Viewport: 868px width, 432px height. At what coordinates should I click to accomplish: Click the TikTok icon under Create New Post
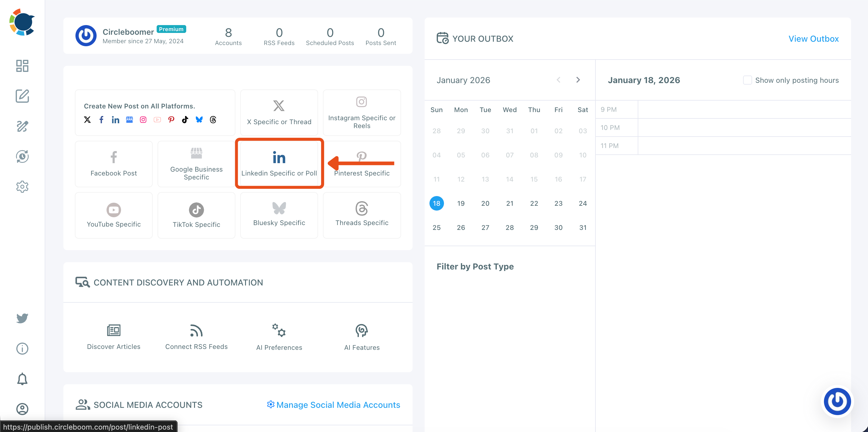pyautogui.click(x=185, y=120)
